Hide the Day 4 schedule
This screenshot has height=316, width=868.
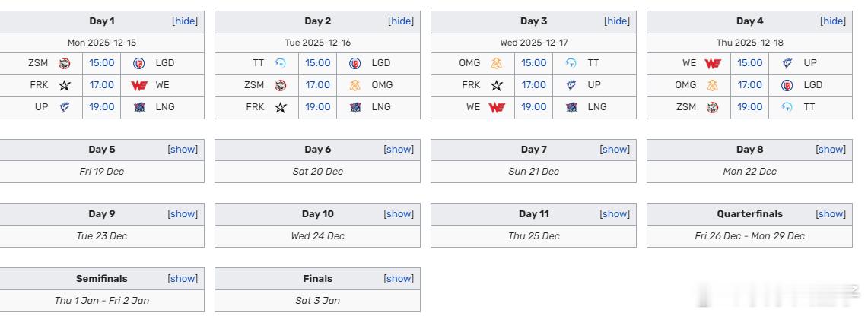pos(833,21)
